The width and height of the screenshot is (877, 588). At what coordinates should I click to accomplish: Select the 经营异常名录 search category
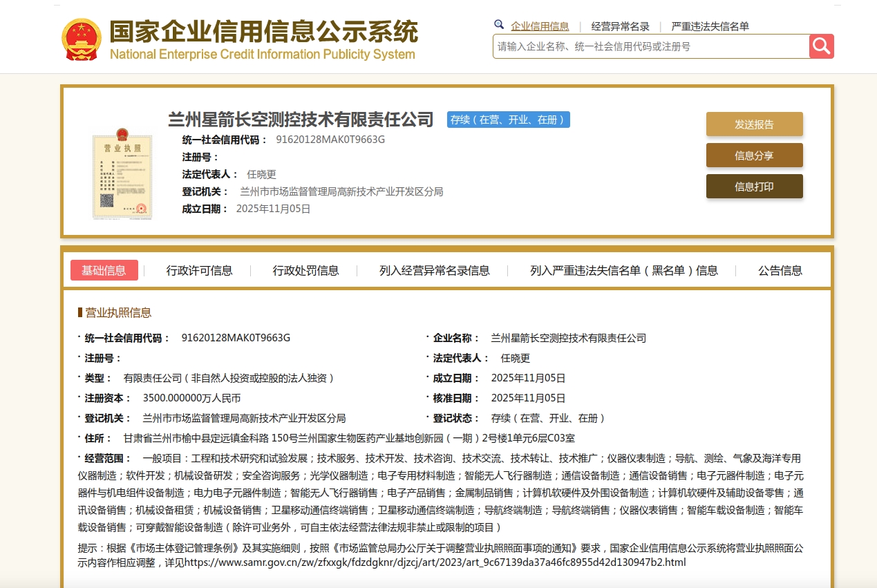pyautogui.click(x=620, y=26)
